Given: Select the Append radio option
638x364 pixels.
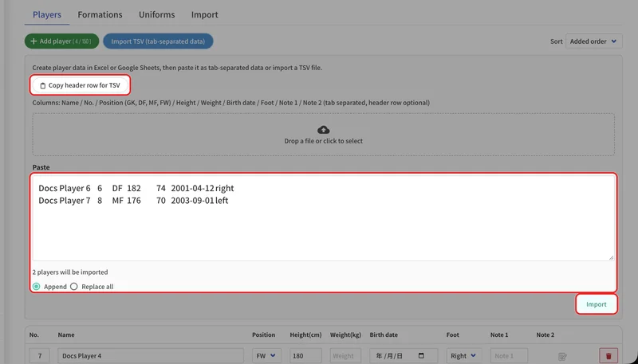Looking at the screenshot, I should [37, 287].
